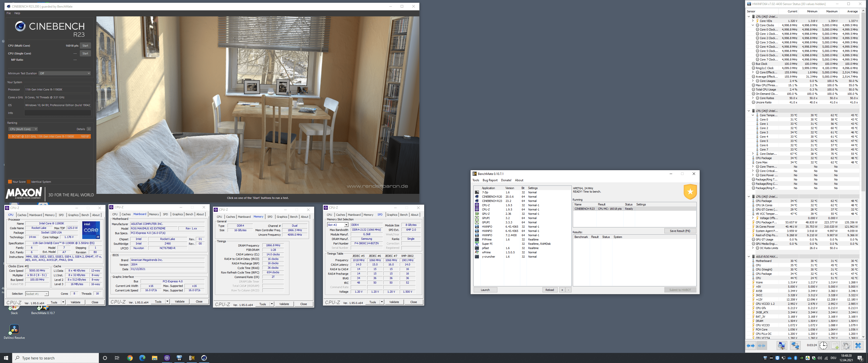Start HWiNFO logging with sheet-plus icon

(x=835, y=346)
